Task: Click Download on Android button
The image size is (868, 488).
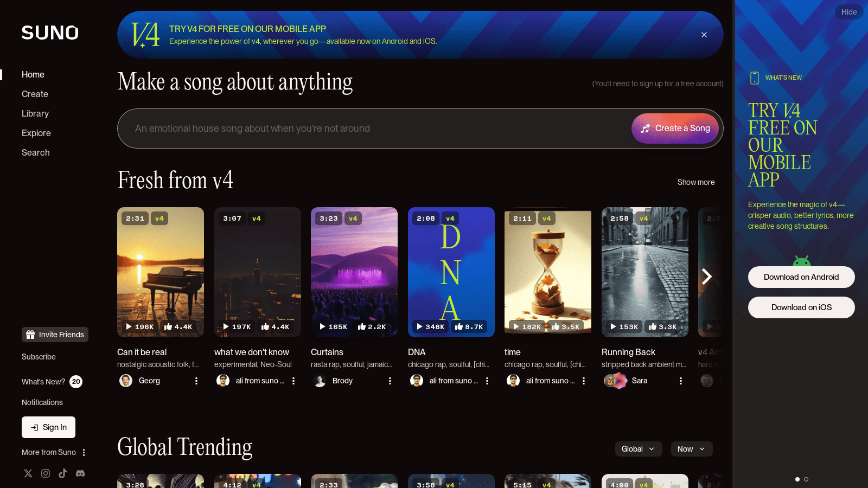Action: click(801, 277)
